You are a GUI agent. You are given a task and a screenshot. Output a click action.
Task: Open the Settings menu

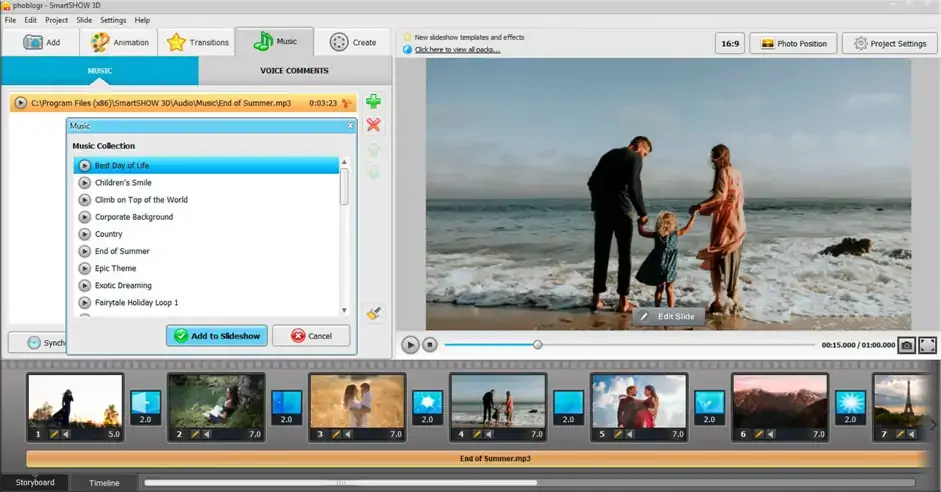click(113, 20)
